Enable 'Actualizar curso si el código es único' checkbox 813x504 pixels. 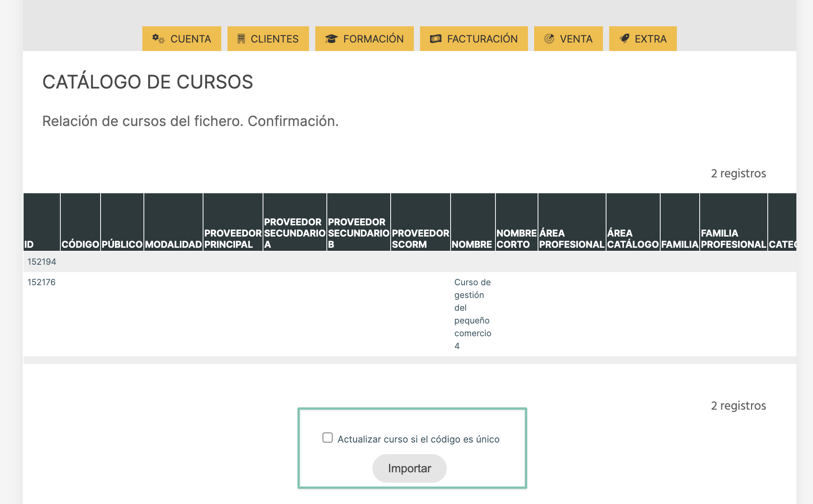pos(328,438)
